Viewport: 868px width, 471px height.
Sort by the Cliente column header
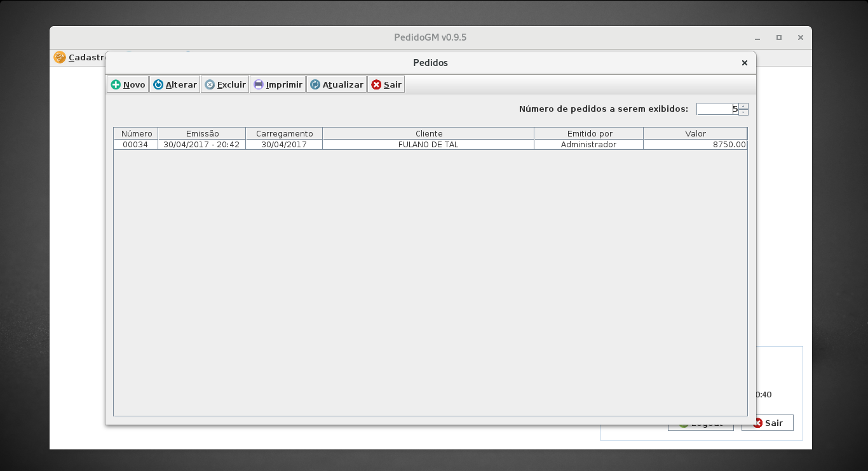[428, 134]
